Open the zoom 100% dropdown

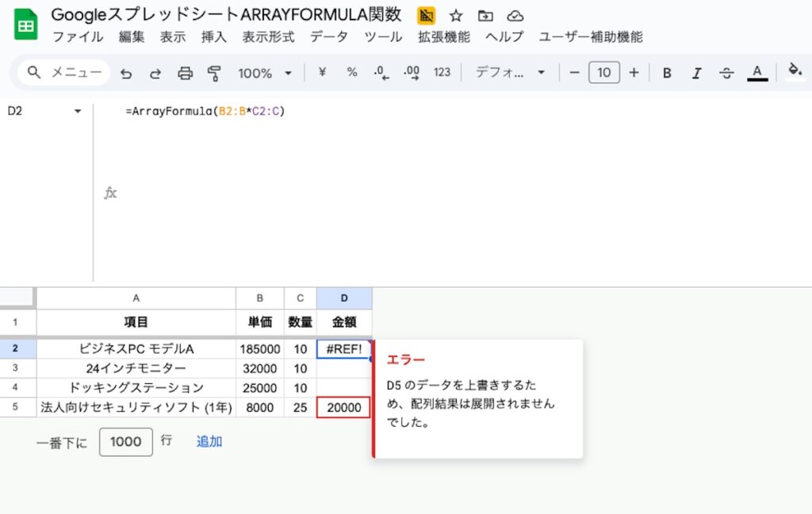click(265, 73)
